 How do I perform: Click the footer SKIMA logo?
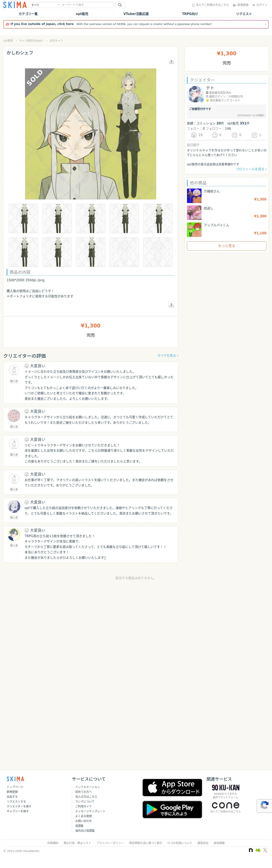click(15, 779)
